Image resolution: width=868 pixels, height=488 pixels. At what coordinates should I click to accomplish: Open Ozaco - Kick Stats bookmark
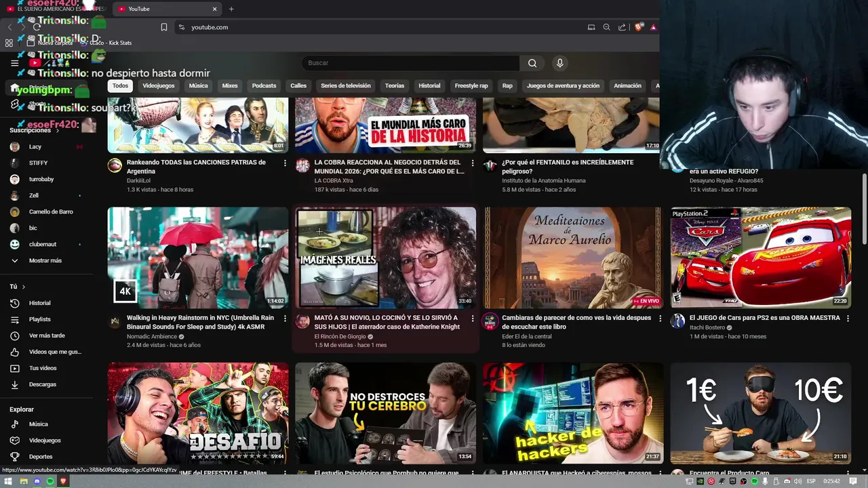coord(107,43)
